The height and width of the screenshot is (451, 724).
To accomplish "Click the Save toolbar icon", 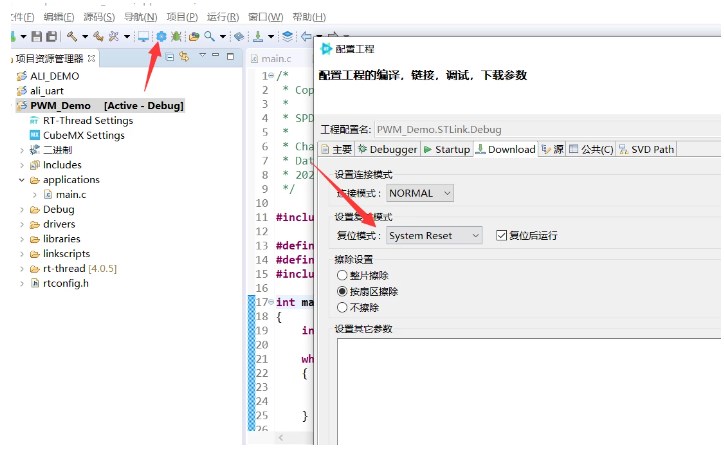I will (x=37, y=36).
